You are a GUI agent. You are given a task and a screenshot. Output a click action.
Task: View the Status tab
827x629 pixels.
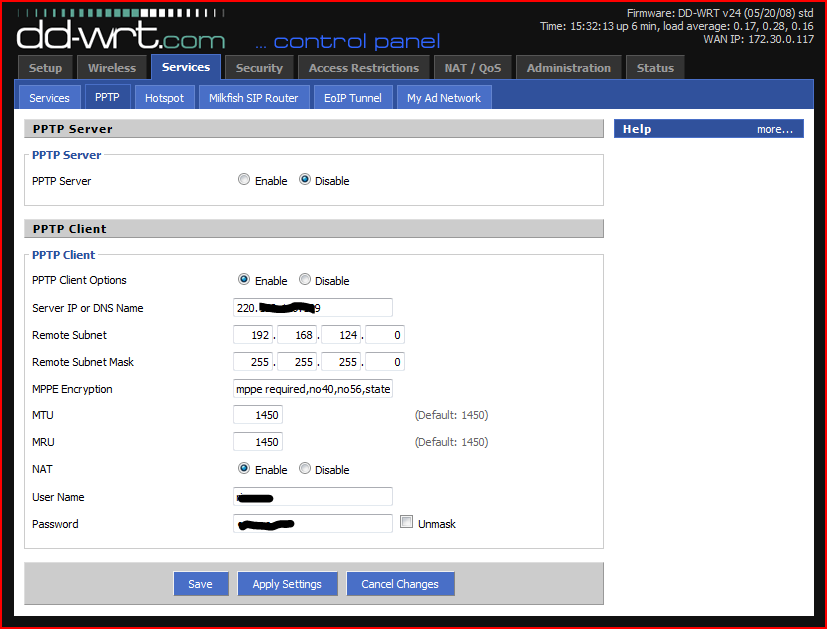(x=655, y=68)
